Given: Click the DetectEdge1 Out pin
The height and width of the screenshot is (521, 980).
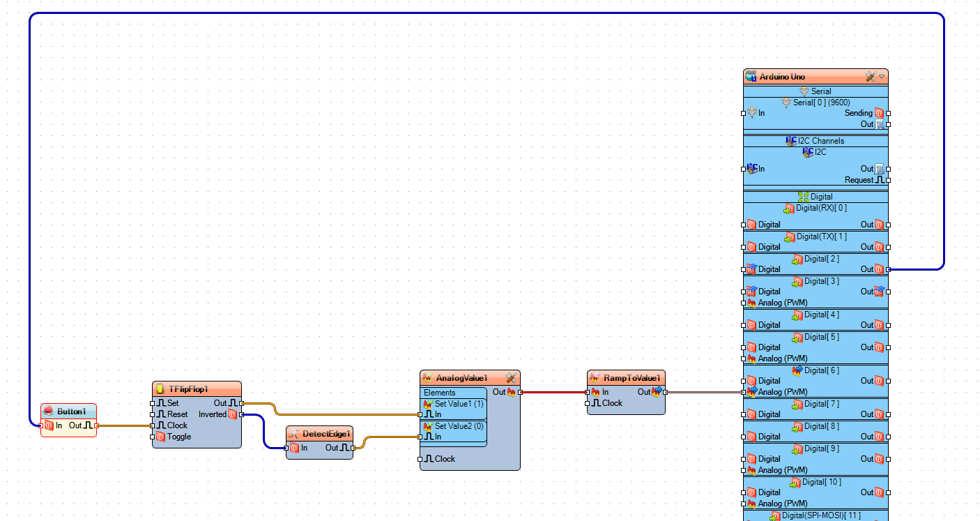Looking at the screenshot, I should pos(353,448).
